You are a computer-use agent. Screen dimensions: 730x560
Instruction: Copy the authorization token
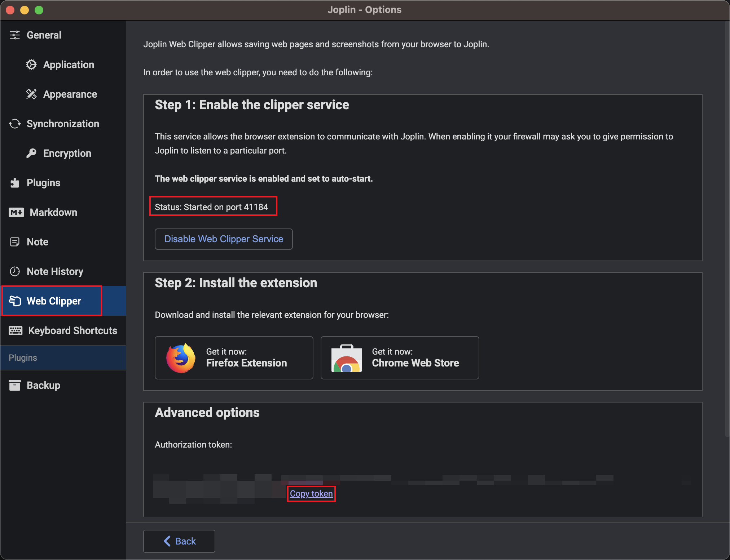pos(311,494)
